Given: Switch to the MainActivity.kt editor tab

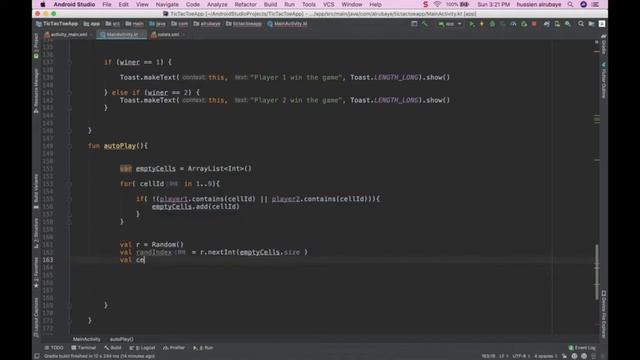Looking at the screenshot, I should pyautogui.click(x=122, y=35).
